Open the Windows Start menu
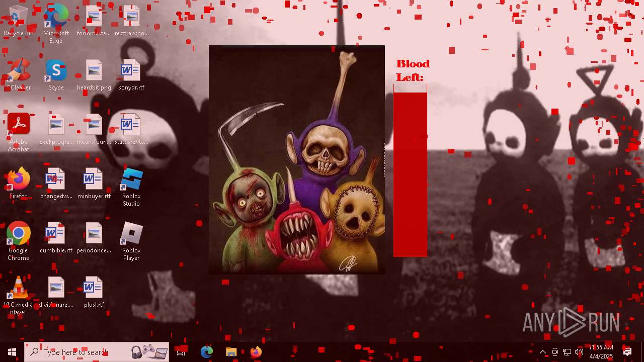This screenshot has width=644, height=362. [12, 352]
